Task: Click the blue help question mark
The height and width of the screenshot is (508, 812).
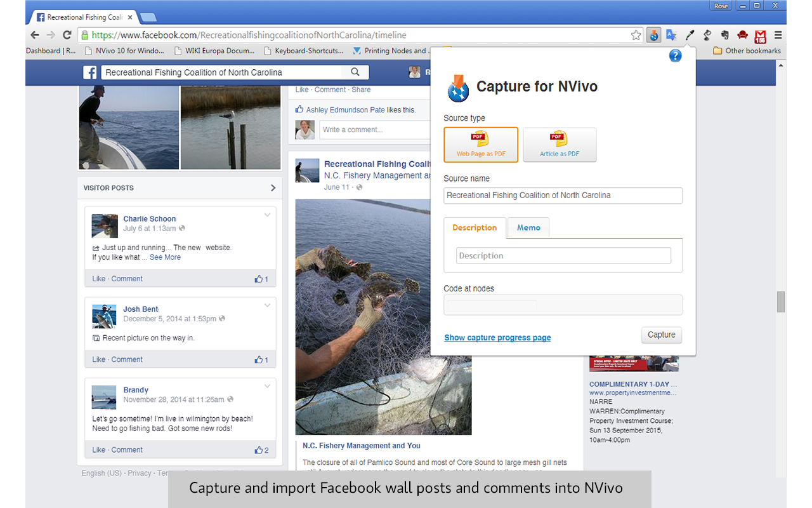Action: 675,56
